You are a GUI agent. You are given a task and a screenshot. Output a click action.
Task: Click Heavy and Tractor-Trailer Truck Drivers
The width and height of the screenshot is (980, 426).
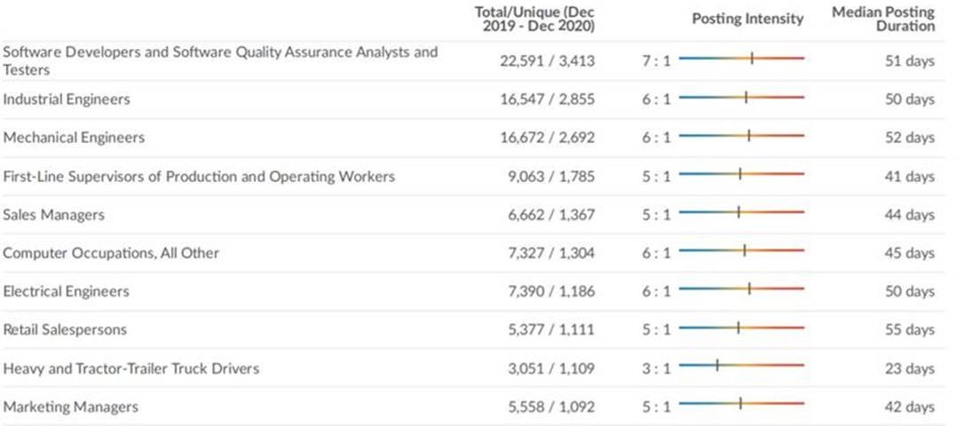tap(130, 368)
